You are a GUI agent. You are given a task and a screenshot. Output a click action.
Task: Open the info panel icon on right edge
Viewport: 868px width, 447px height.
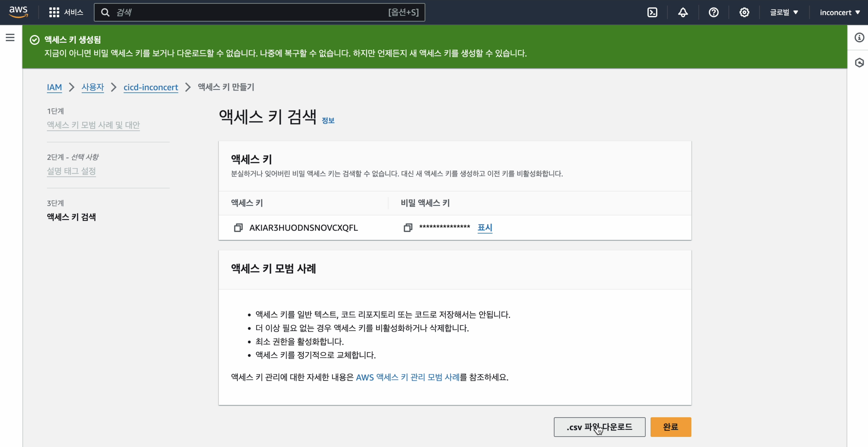860,37
